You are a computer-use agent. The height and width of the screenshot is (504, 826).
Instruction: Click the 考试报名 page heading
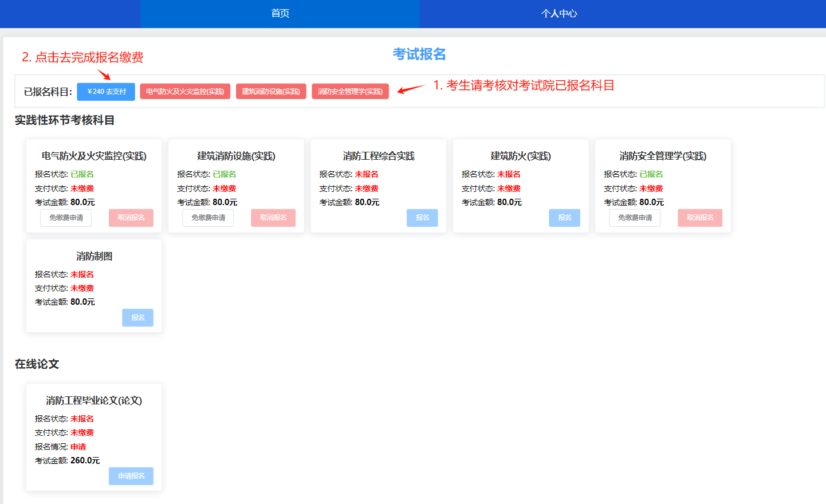[419, 54]
